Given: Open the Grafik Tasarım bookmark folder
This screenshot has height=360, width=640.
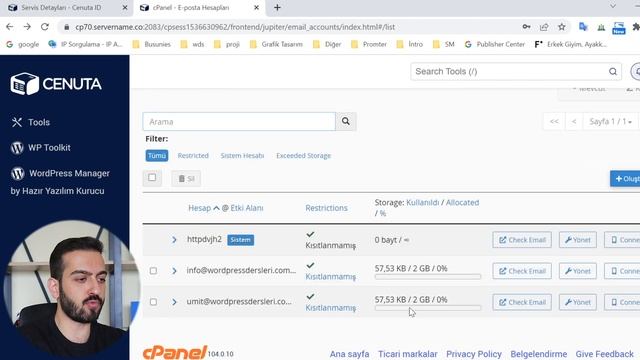Looking at the screenshot, I should click(276, 44).
